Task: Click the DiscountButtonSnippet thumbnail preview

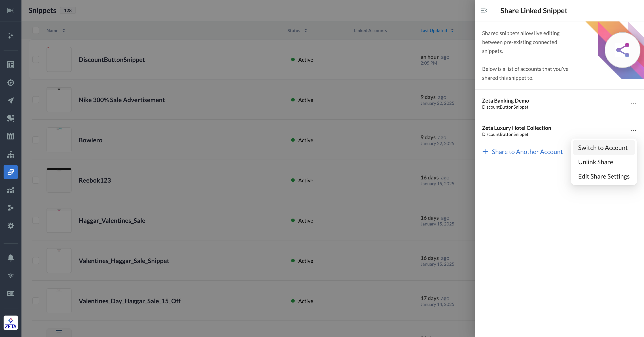Action: 59,59
